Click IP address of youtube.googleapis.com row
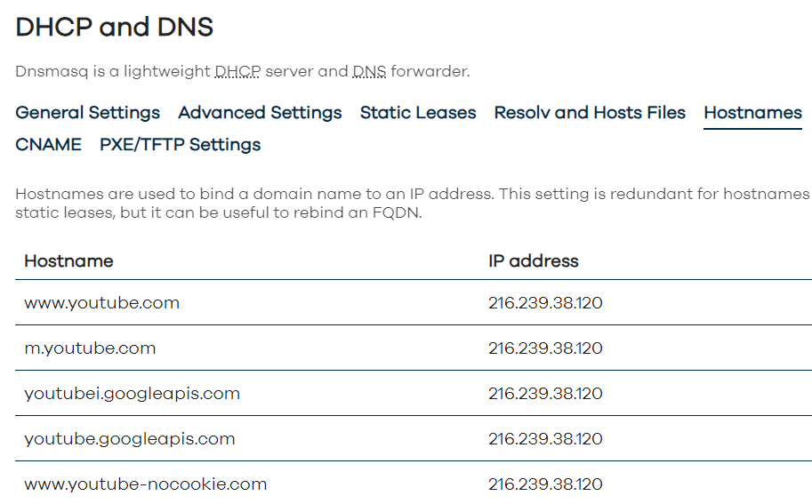Image resolution: width=812 pixels, height=504 pixels. (545, 439)
